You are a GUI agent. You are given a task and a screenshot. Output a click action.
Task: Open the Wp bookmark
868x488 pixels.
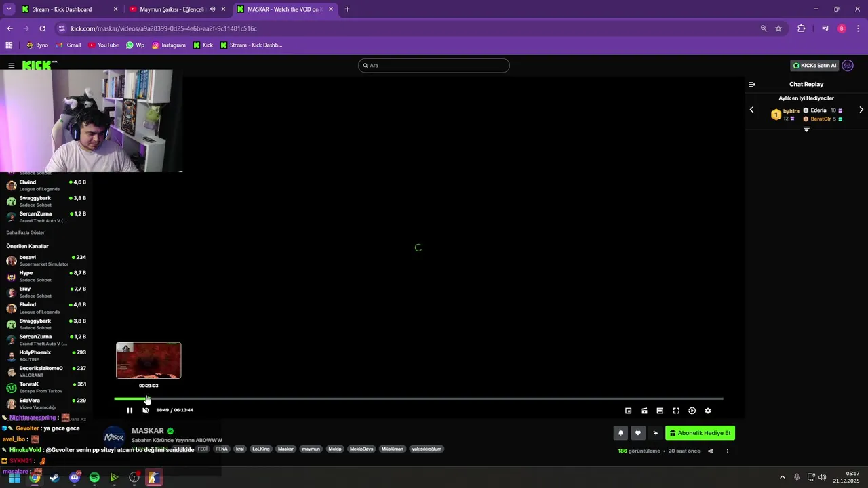pyautogui.click(x=136, y=45)
